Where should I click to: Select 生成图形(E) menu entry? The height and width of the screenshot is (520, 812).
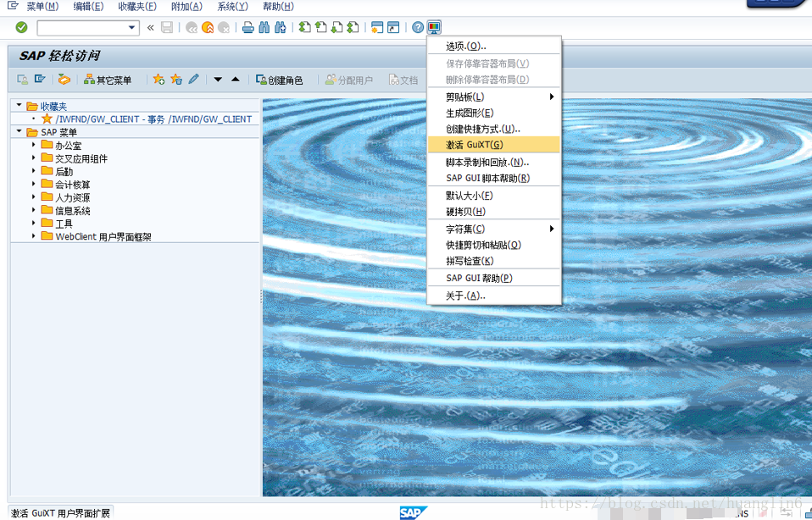tap(494, 113)
